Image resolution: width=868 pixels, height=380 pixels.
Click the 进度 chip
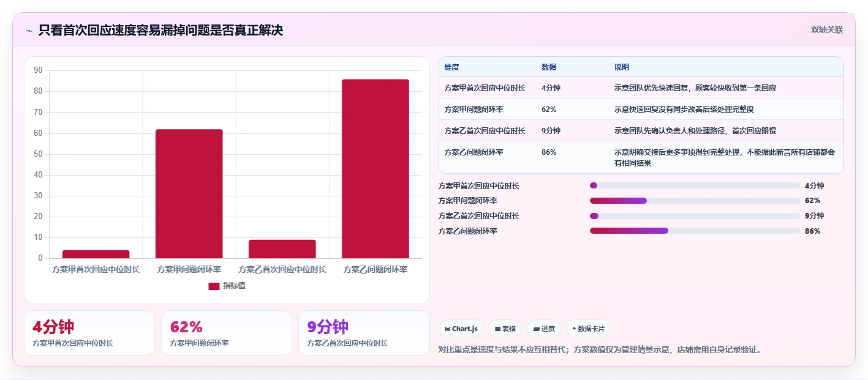point(544,329)
